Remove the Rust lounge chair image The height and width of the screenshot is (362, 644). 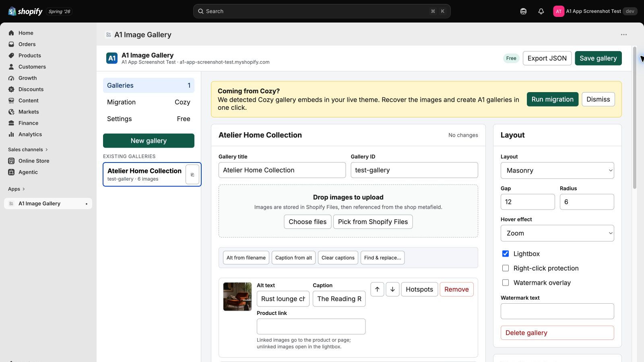pyautogui.click(x=456, y=289)
